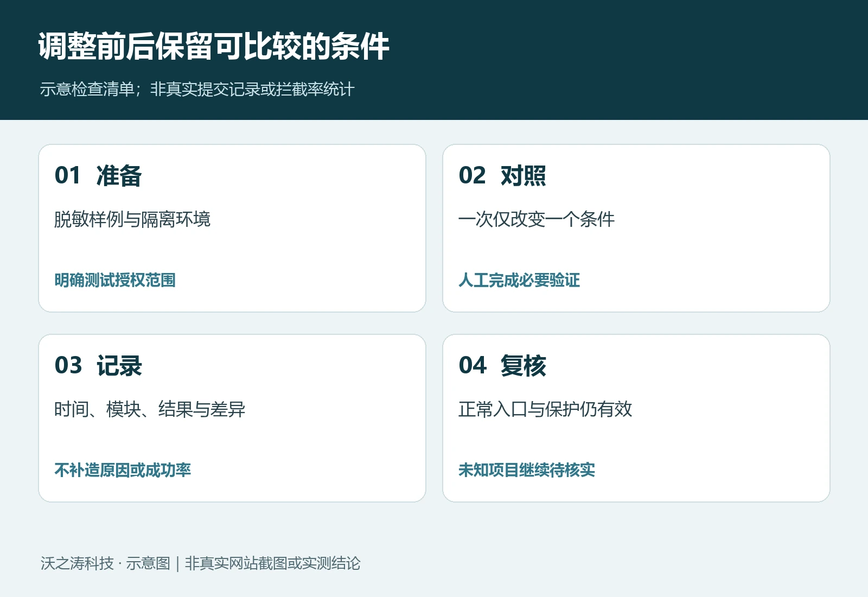The height and width of the screenshot is (597, 868).
Task: Click the note 人工完成必要验证
Action: click(x=519, y=280)
